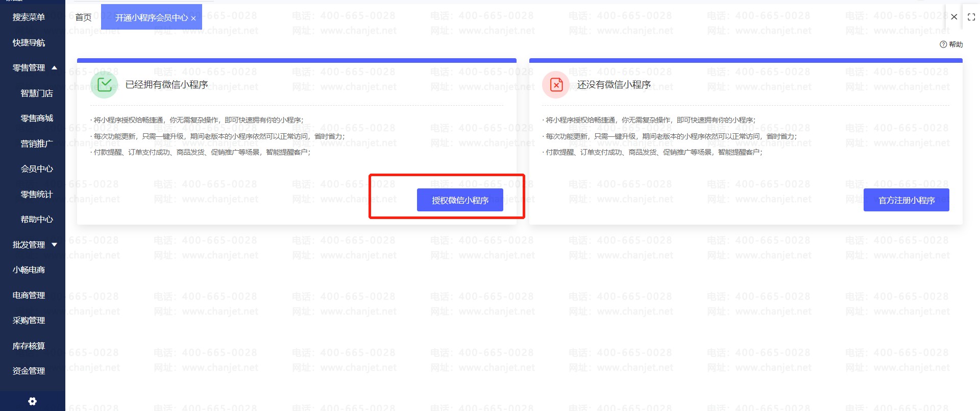This screenshot has height=411, width=980.
Task: Open 采购管理 in the sidebar
Action: pyautogui.click(x=29, y=320)
